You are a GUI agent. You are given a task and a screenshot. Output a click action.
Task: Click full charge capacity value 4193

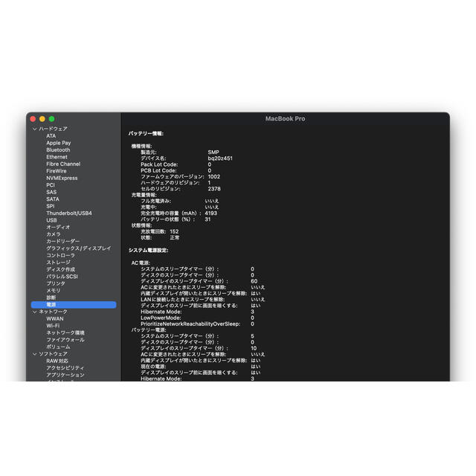click(x=211, y=213)
